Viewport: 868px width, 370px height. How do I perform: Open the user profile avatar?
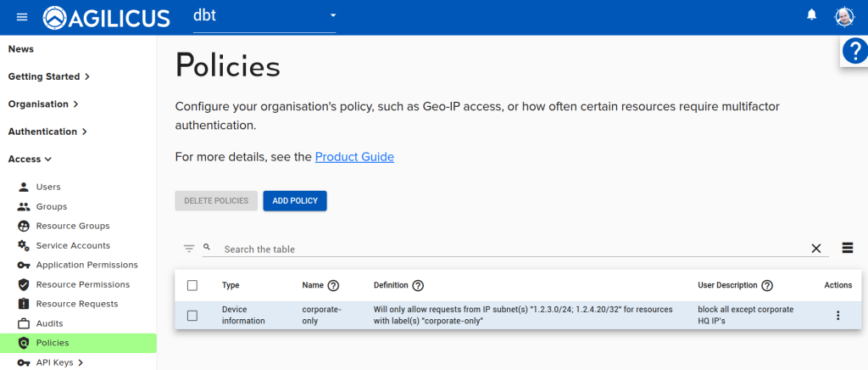coord(844,17)
